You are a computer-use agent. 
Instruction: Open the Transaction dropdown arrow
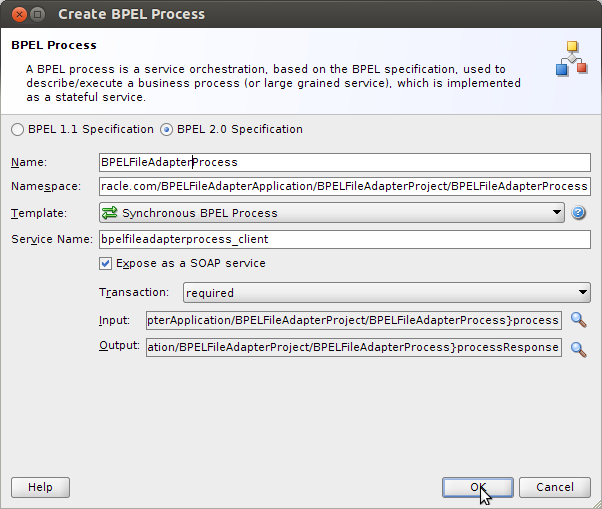click(582, 293)
